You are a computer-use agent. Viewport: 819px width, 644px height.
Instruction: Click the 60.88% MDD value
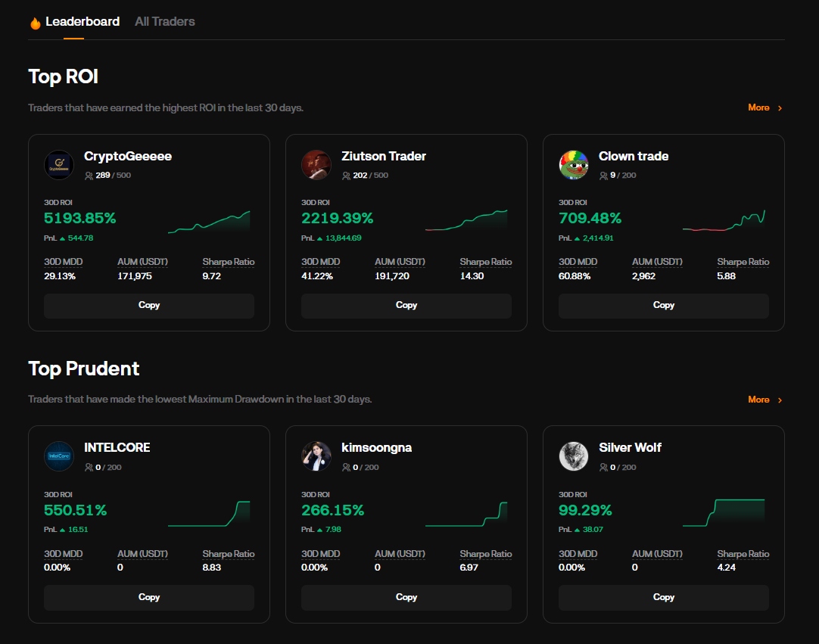pos(575,275)
